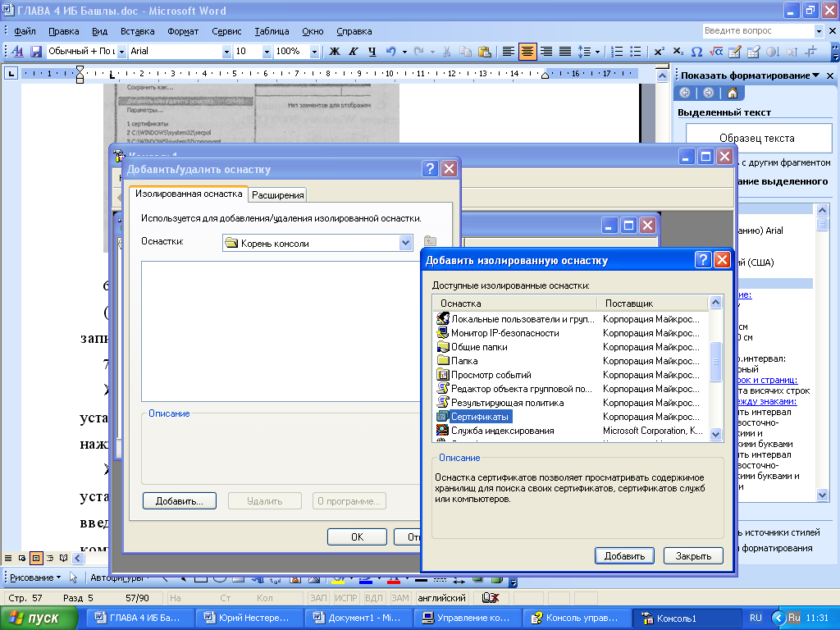The width and height of the screenshot is (840, 630).
Task: Align text right using the toolbar icon
Action: pos(546,52)
